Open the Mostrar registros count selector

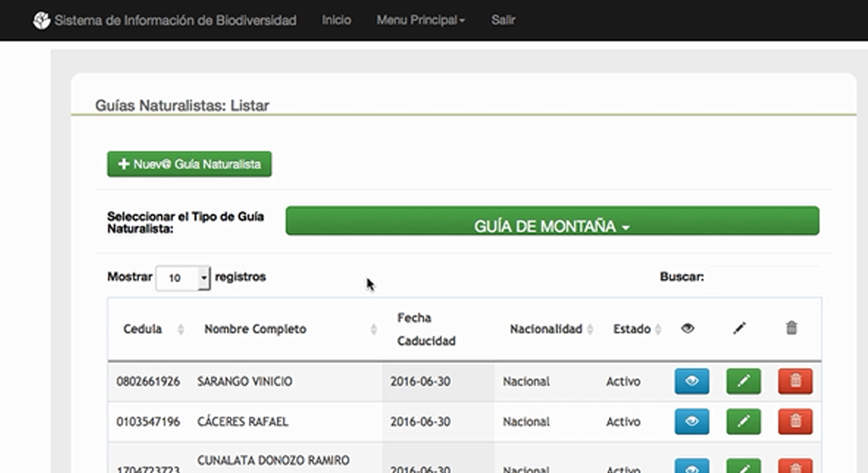[183, 278]
